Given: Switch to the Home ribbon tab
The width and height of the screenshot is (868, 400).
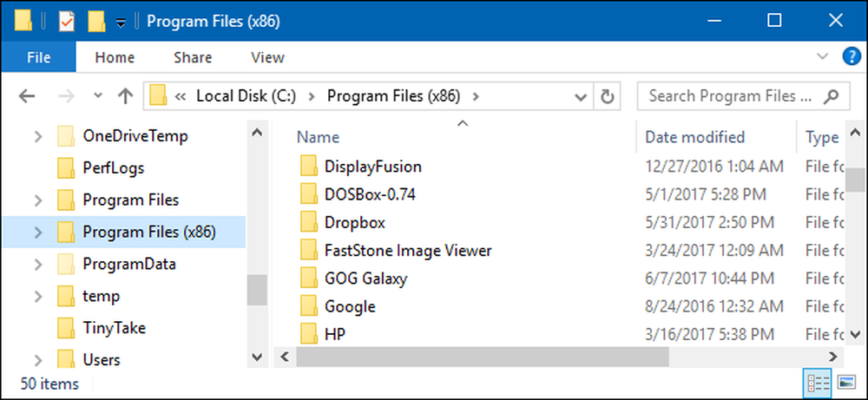Looking at the screenshot, I should [x=115, y=57].
